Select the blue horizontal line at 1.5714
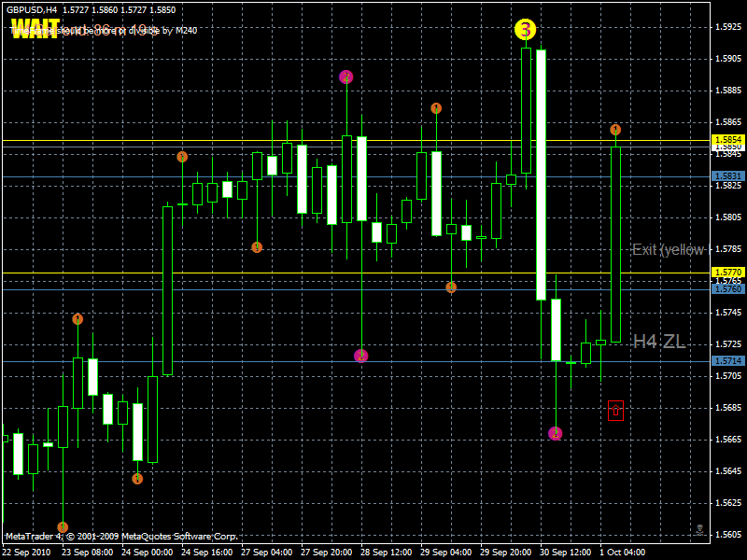Screen dimensions: 747x560 [x=357, y=361]
